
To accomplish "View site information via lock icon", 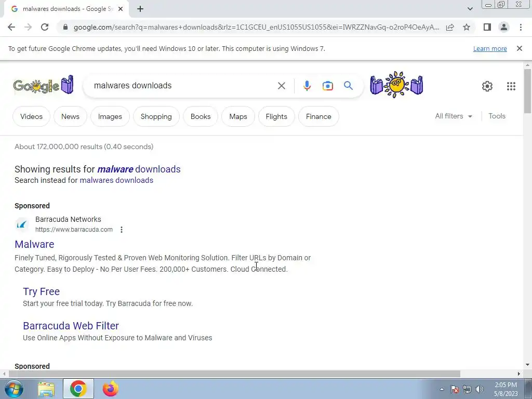I will [x=65, y=27].
